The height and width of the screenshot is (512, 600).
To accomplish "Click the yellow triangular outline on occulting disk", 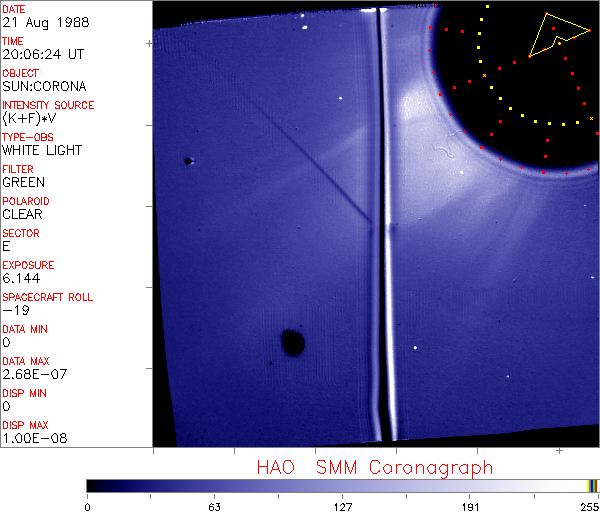I will click(559, 35).
